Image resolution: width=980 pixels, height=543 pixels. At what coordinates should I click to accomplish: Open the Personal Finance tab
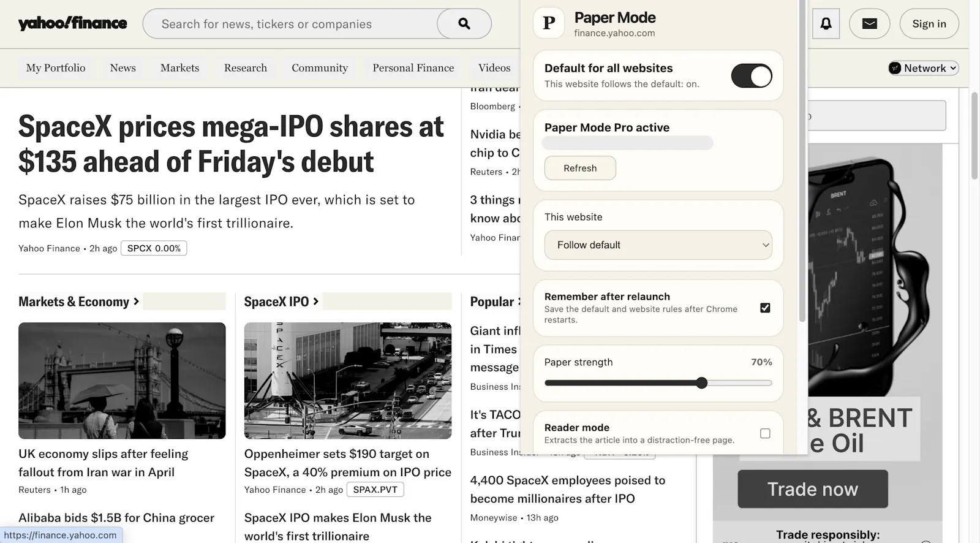click(413, 68)
